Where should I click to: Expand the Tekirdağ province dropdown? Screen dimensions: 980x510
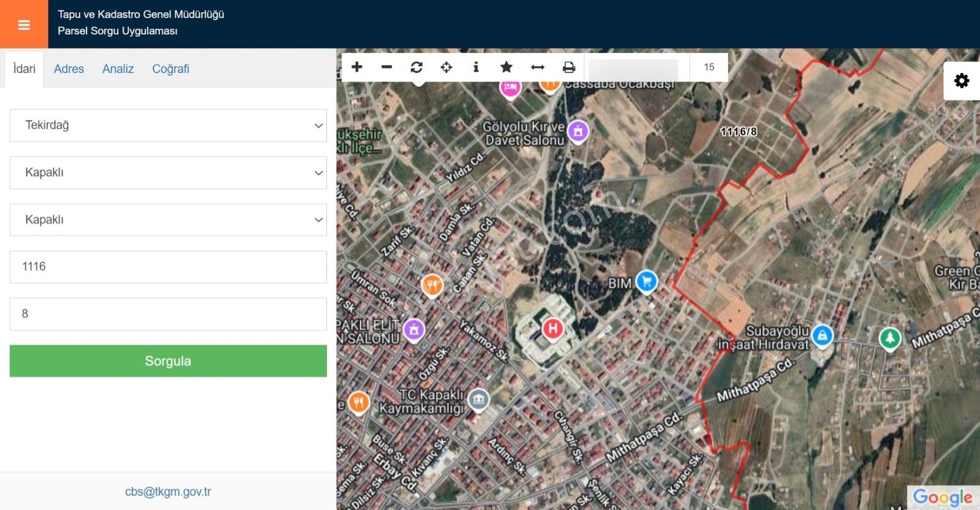coord(168,126)
